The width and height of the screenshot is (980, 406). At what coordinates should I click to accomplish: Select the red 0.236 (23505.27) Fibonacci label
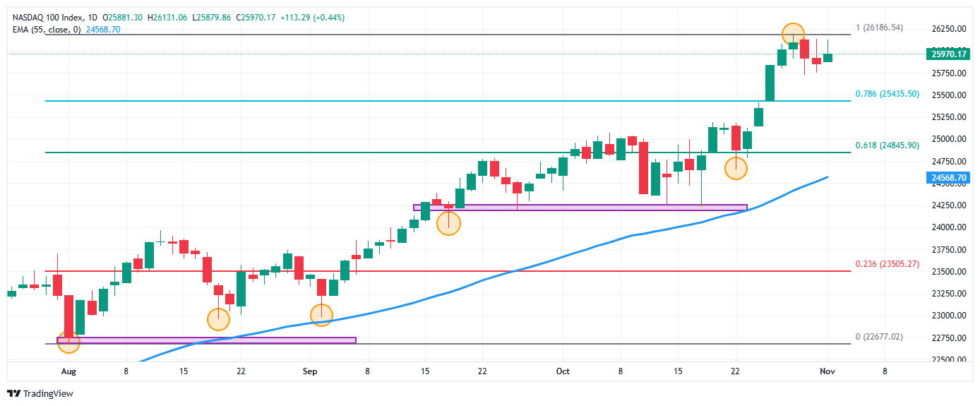click(x=887, y=264)
